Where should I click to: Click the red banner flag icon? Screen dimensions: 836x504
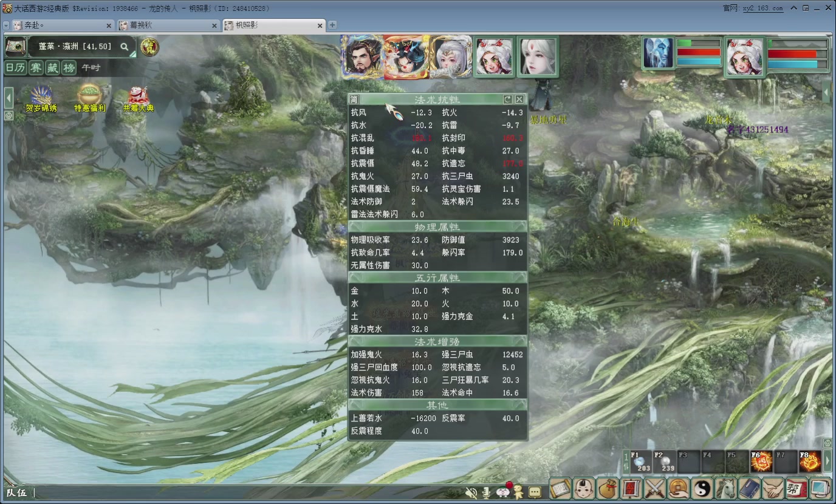(631, 488)
